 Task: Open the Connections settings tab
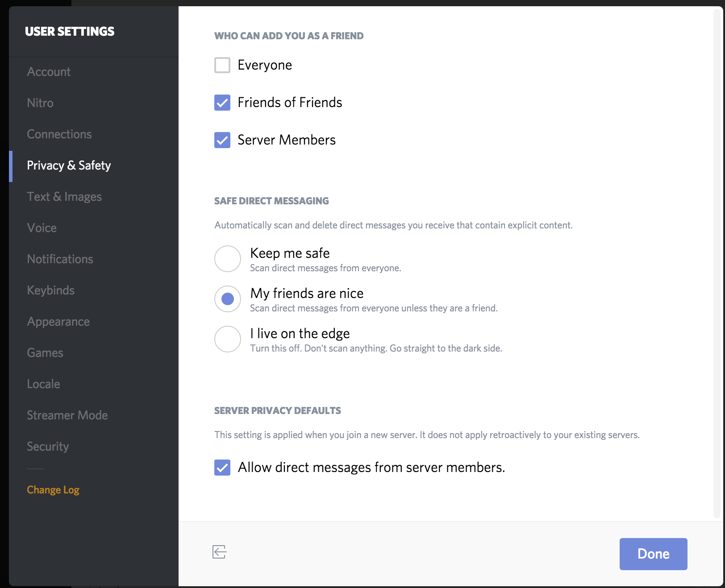click(59, 134)
